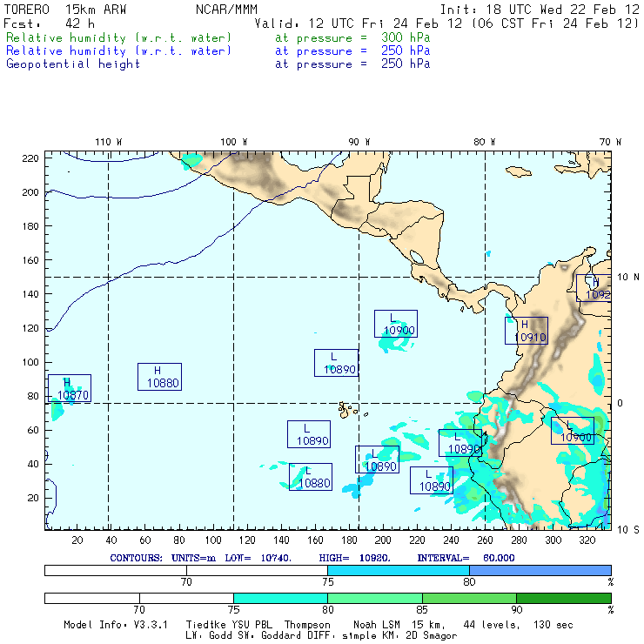Pick the dark green above-90% colorbar segment
644x644 pixels.
[564, 598]
